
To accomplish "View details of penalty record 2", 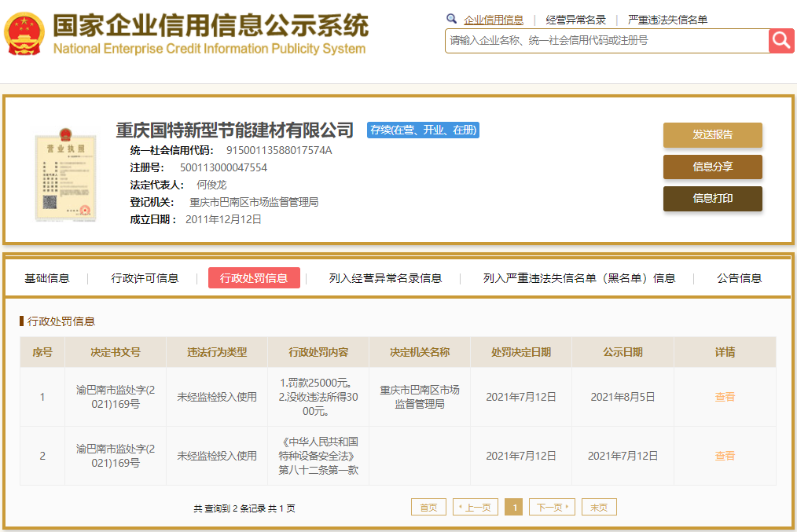I will click(x=725, y=456).
